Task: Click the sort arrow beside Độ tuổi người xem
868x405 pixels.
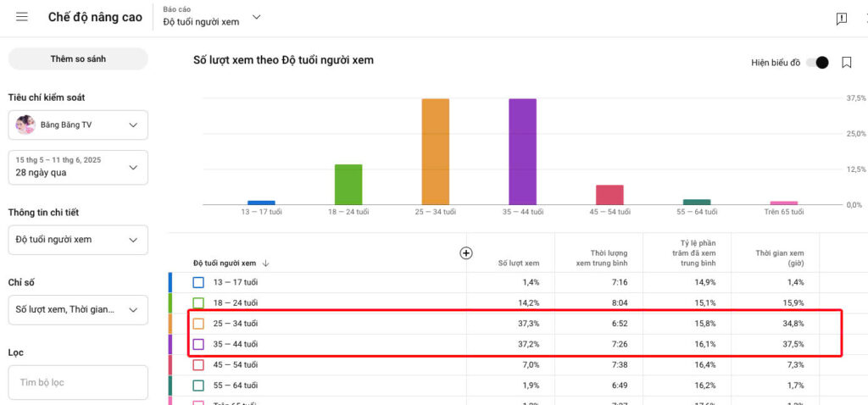Action: (x=266, y=264)
